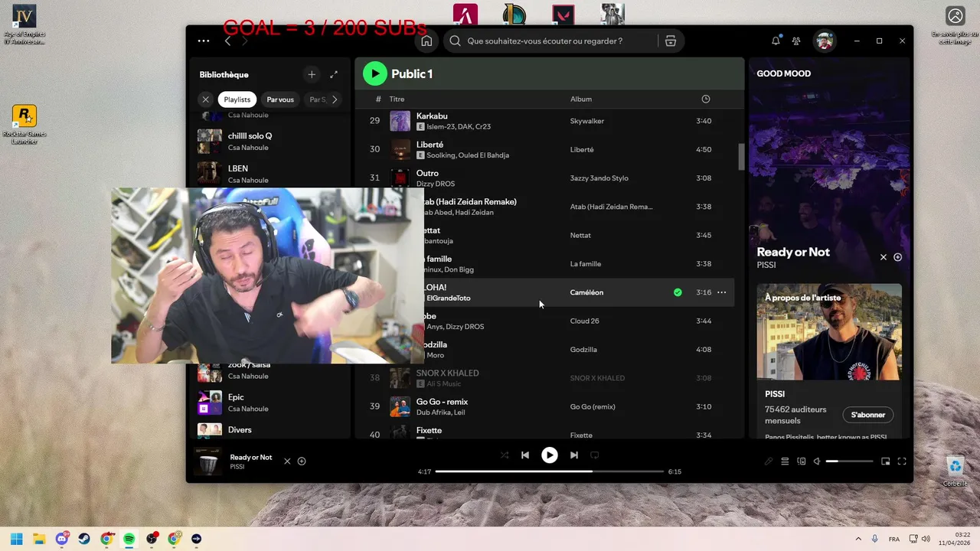
Task: Subscribe to PISSI with S'abonner button
Action: [868, 415]
